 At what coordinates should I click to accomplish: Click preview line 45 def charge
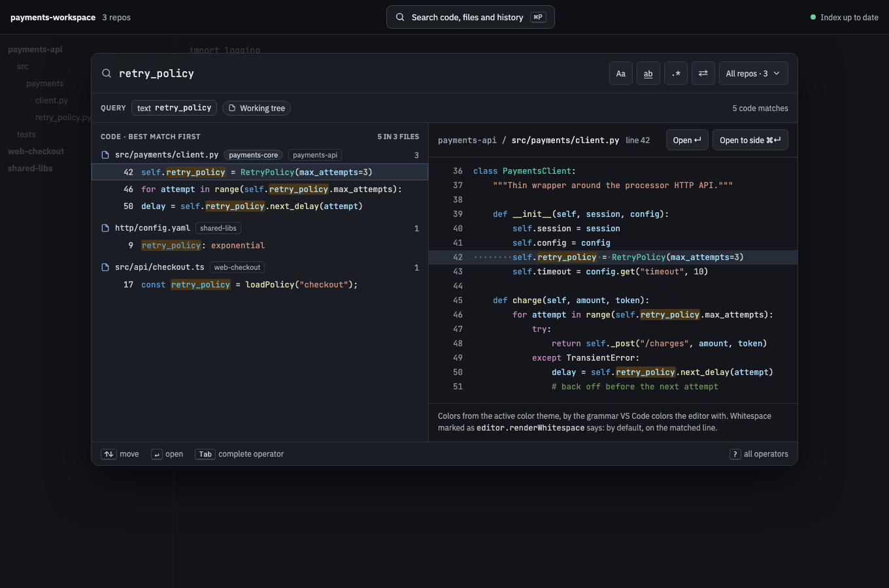click(x=613, y=300)
